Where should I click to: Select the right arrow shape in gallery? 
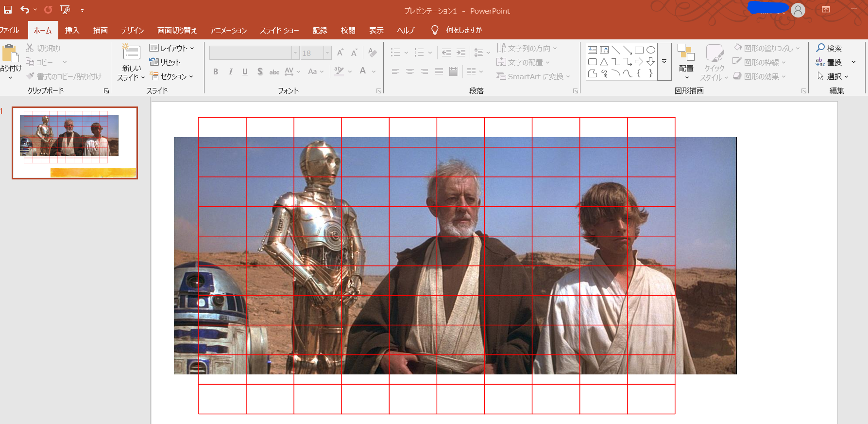639,62
